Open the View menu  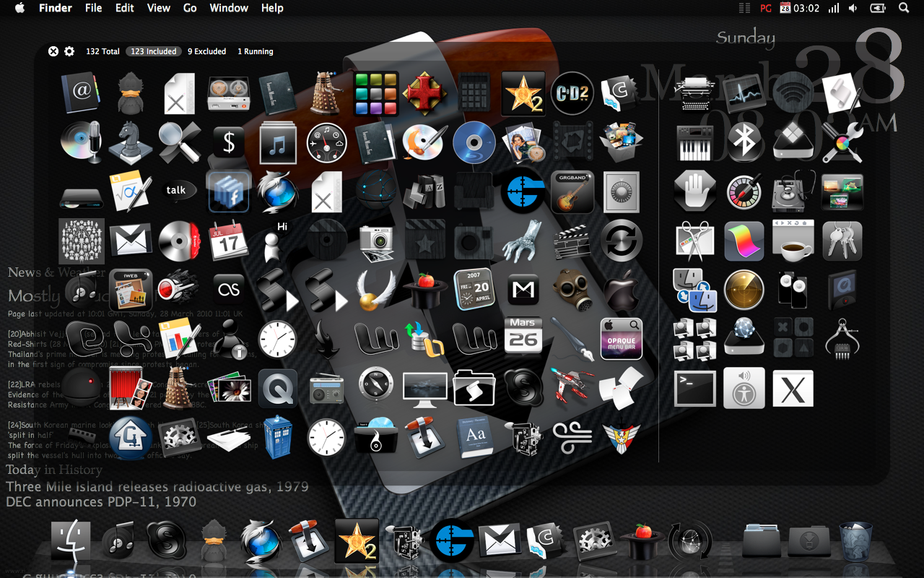(x=159, y=8)
